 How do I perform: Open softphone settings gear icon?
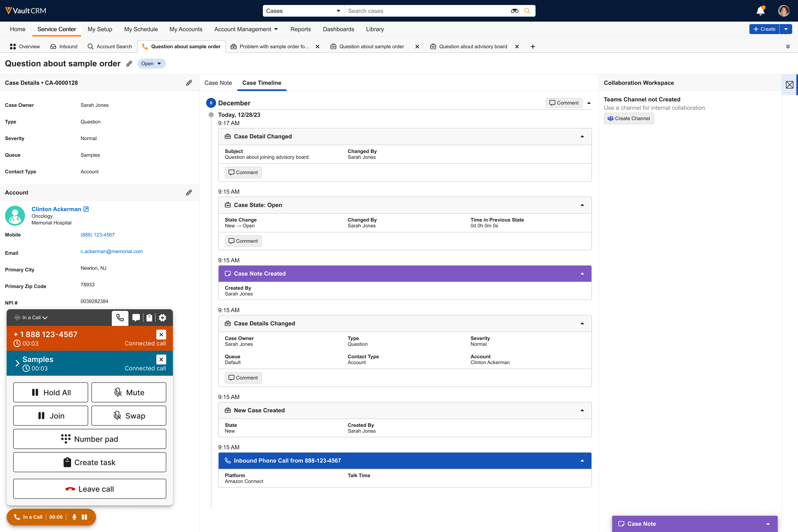[x=163, y=318]
